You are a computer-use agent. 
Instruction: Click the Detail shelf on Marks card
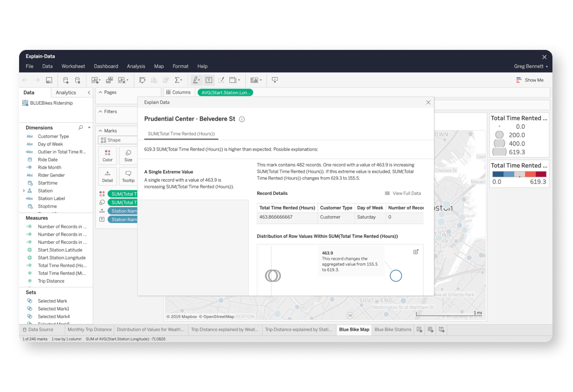click(108, 176)
